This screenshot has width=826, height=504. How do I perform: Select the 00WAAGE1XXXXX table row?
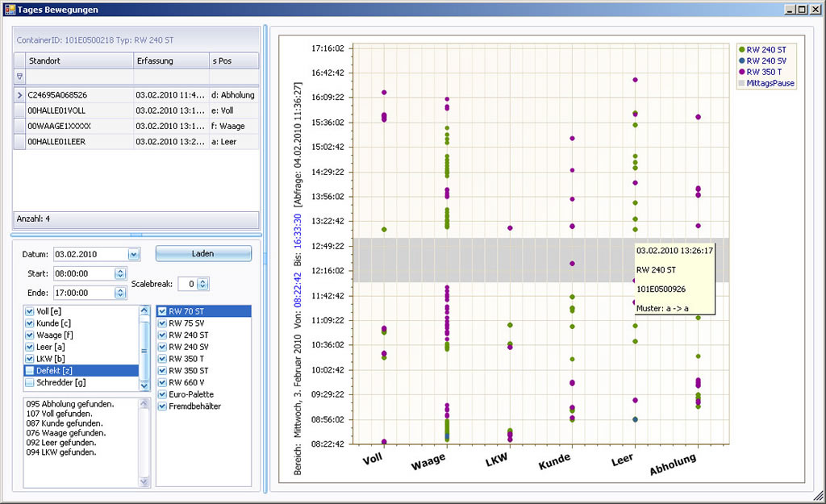59,127
